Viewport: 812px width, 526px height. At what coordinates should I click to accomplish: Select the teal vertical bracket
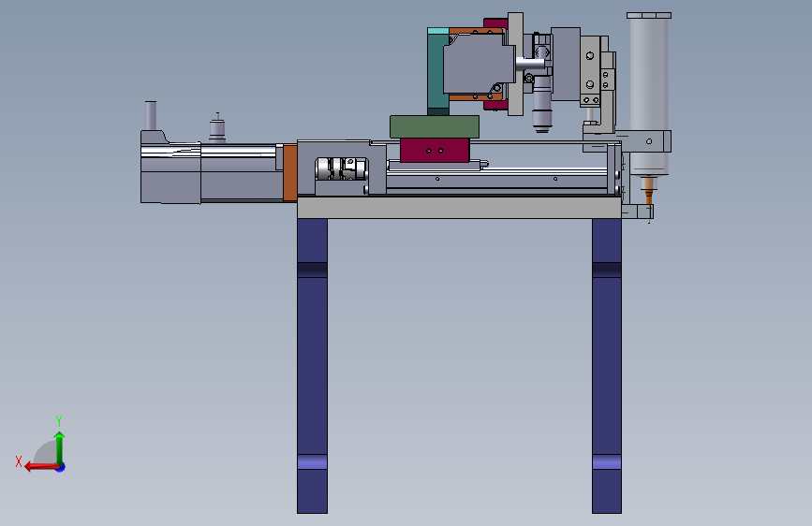click(x=436, y=71)
